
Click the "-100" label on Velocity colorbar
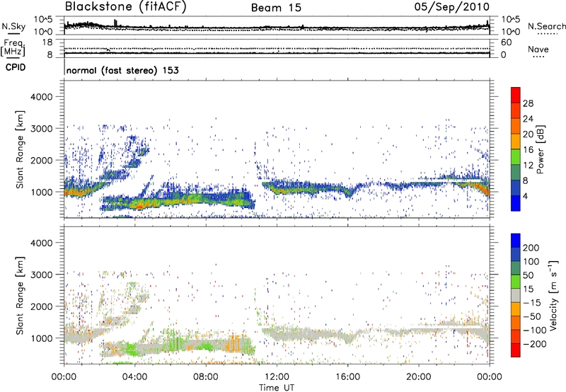pyautogui.click(x=535, y=330)
